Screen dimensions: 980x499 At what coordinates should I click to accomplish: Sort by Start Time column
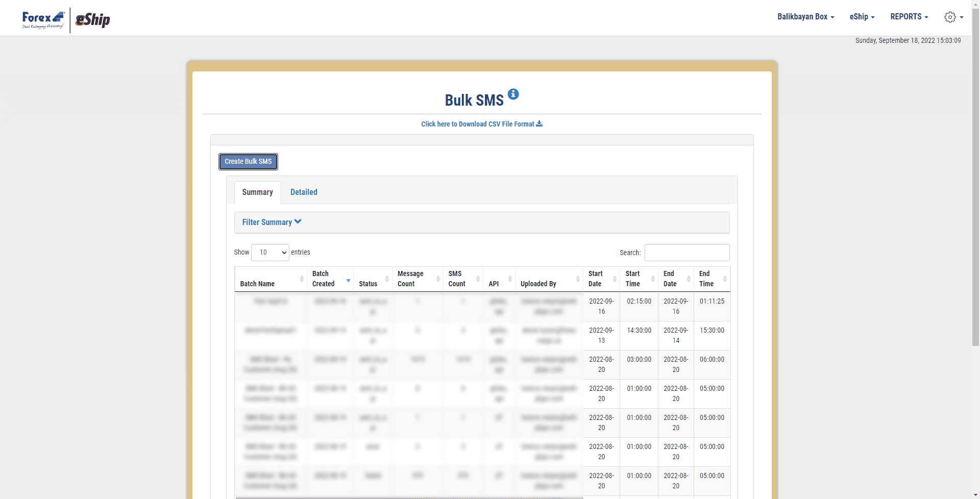coord(639,279)
